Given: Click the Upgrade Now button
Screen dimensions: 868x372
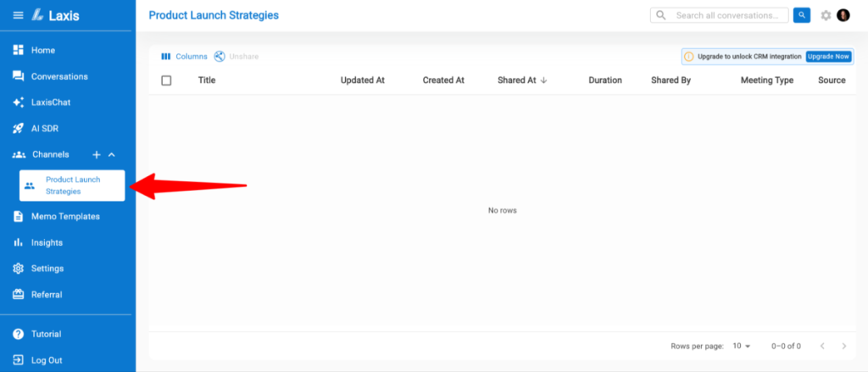Looking at the screenshot, I should 827,57.
